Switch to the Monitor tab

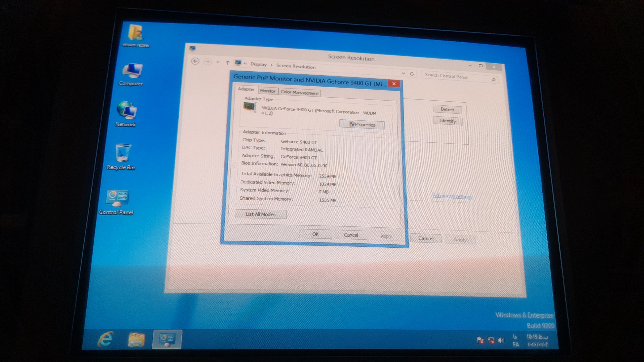click(268, 91)
